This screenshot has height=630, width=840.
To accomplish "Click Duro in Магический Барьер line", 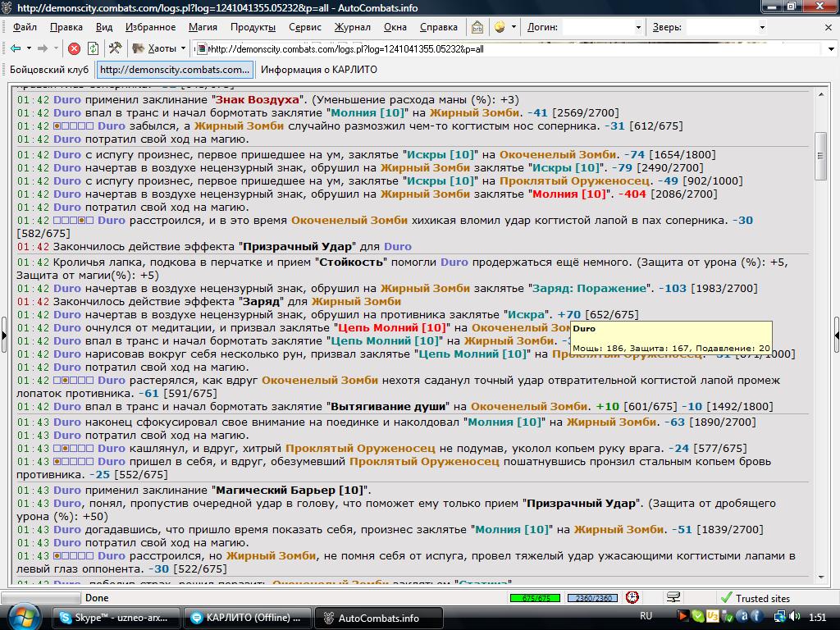I will [x=67, y=491].
